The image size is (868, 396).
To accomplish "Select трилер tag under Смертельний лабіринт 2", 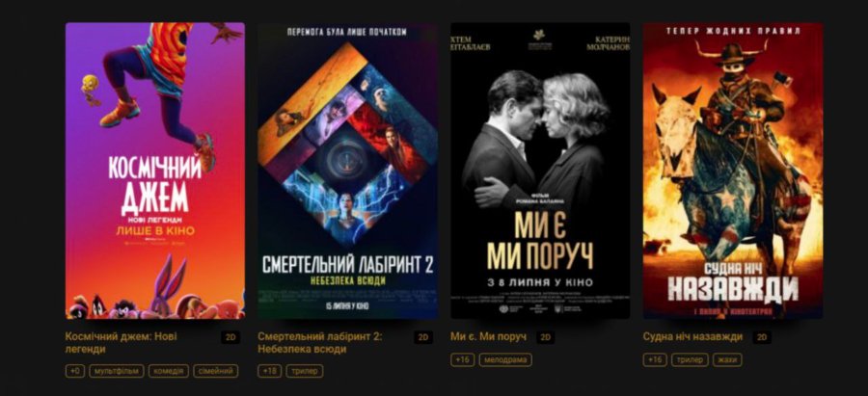I will [305, 371].
